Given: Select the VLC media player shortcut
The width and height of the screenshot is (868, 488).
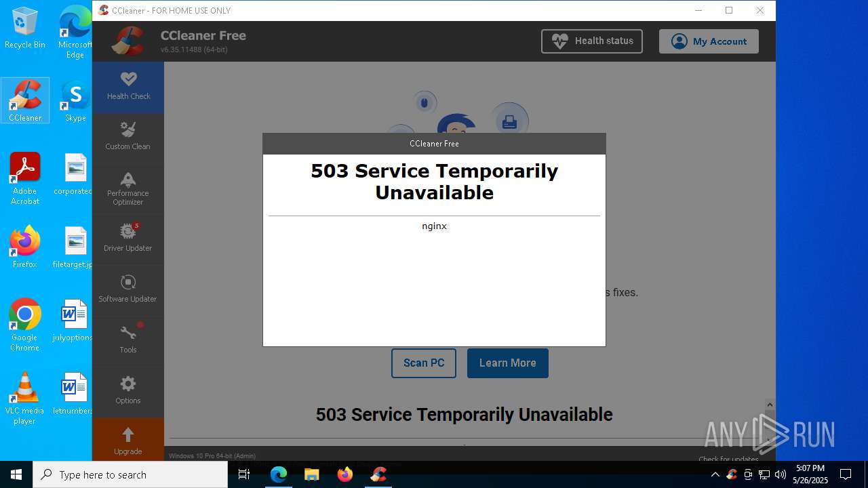Looking at the screenshot, I should click(25, 399).
